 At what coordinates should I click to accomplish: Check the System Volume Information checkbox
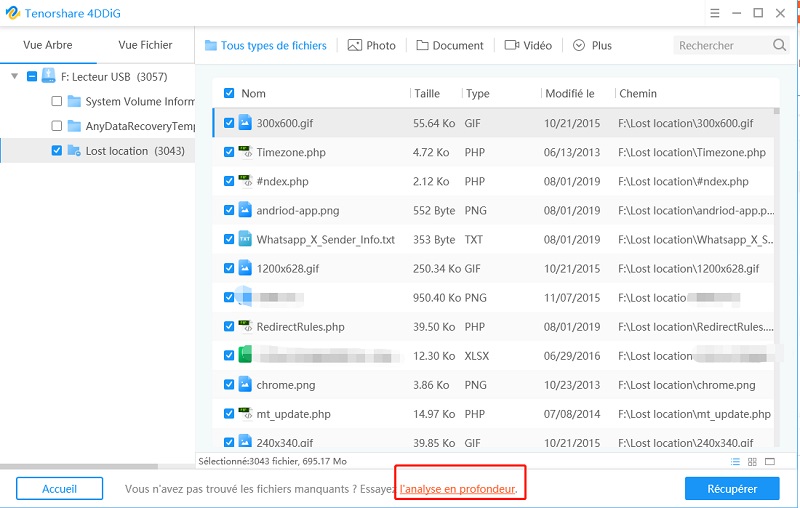57,101
